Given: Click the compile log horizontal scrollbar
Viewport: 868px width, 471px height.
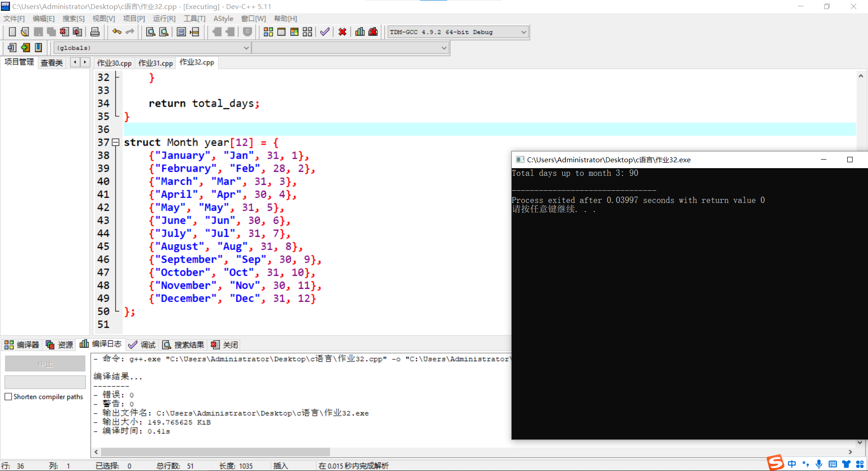Looking at the screenshot, I should (x=215, y=452).
